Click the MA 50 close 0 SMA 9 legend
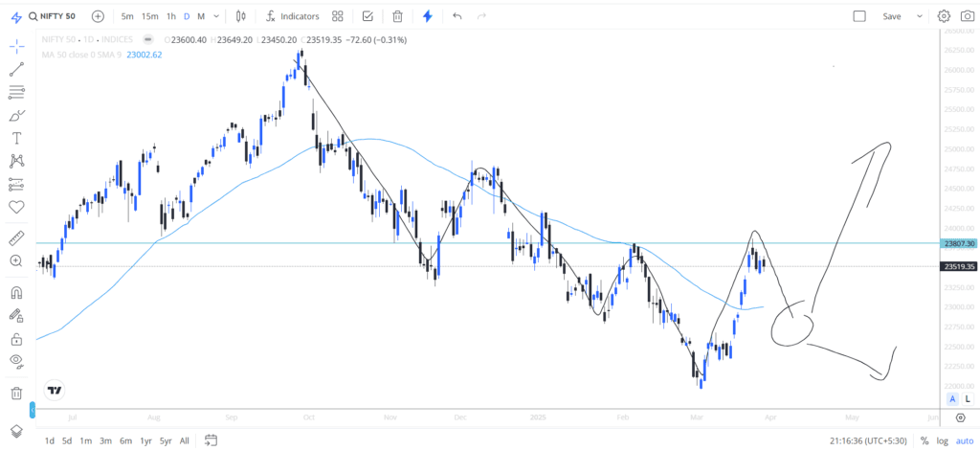980x451 pixels. point(83,55)
